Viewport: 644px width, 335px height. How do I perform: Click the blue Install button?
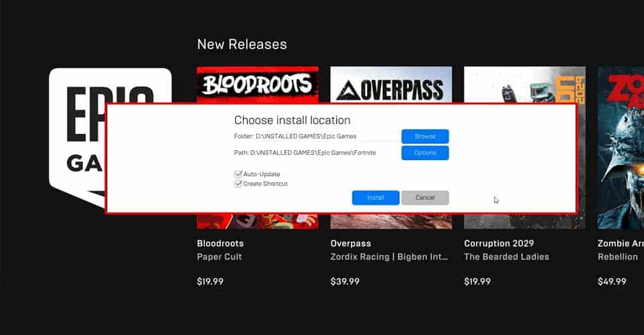coord(376,198)
